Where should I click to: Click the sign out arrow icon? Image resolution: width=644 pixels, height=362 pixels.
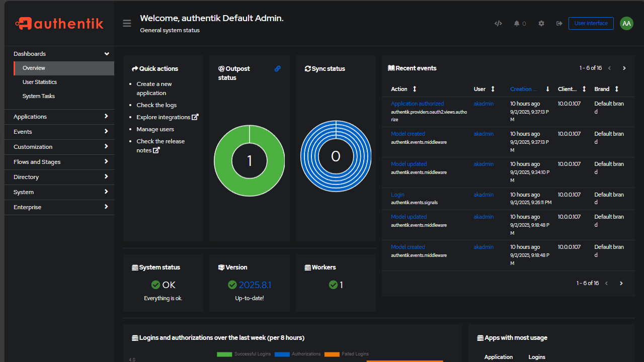pos(559,24)
